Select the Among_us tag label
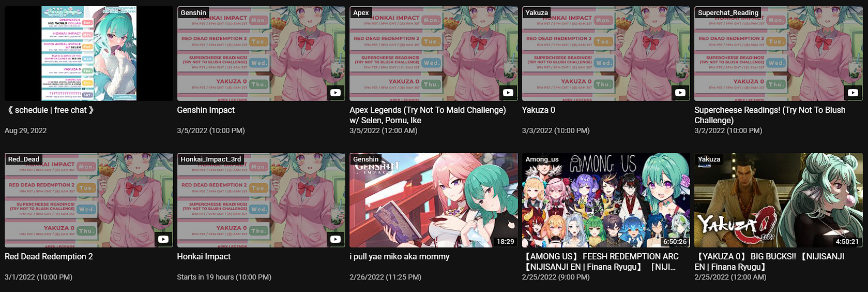 coord(542,159)
